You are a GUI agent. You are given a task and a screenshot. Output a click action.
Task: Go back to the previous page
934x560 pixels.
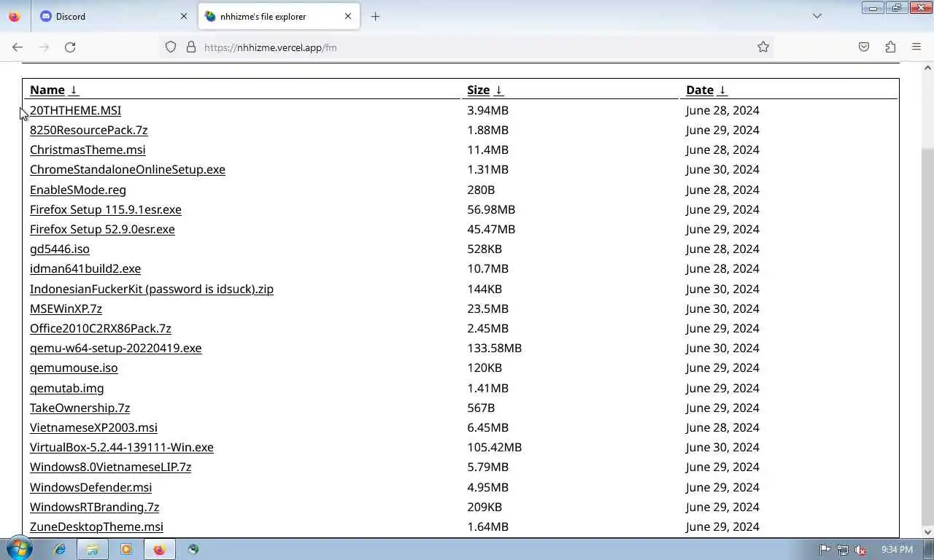pos(18,47)
